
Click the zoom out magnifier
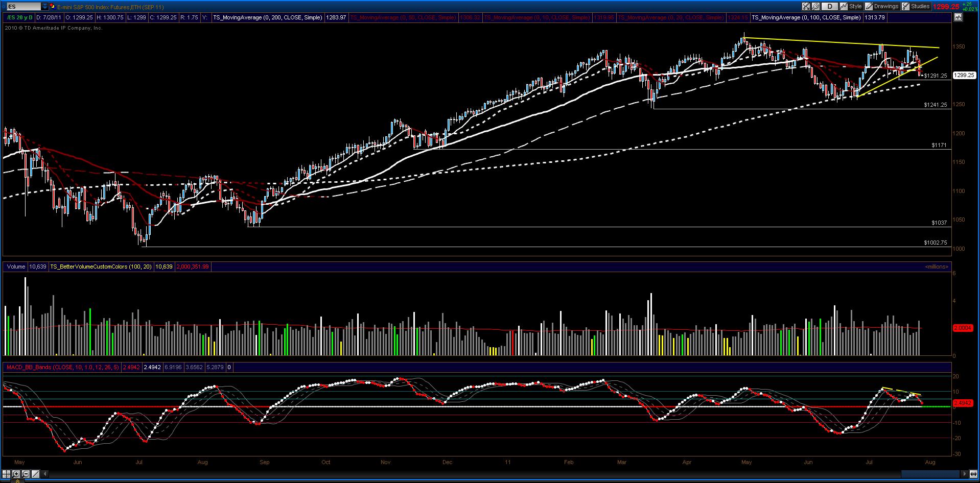coord(26,474)
